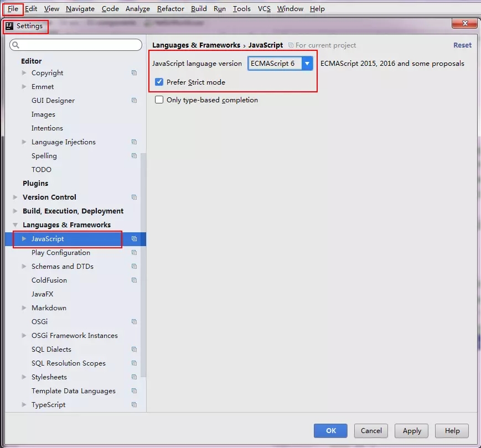481x448 pixels.
Task: Click the settings search field
Action: (x=76, y=45)
